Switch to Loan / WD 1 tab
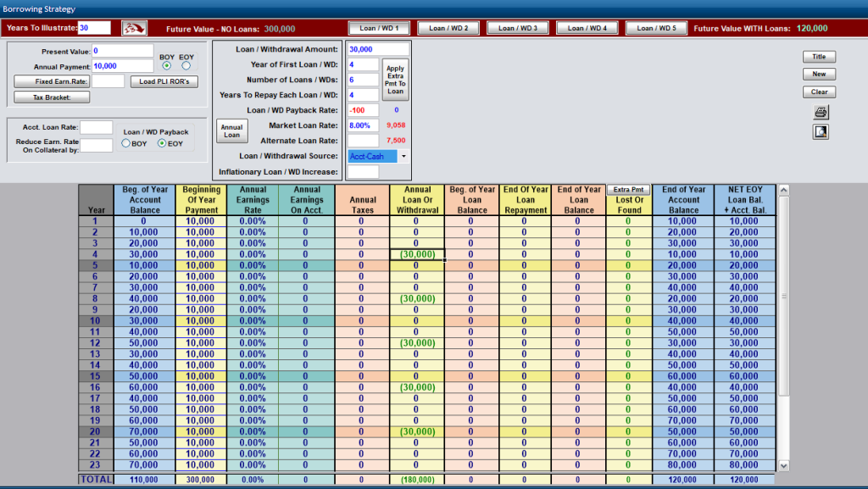Image resolution: width=868 pixels, height=489 pixels. coord(379,28)
